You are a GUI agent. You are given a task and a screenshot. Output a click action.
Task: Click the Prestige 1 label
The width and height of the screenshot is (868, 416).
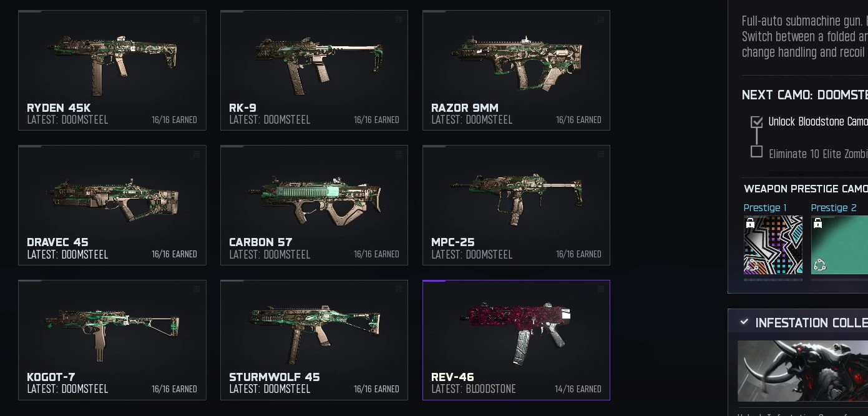(765, 207)
